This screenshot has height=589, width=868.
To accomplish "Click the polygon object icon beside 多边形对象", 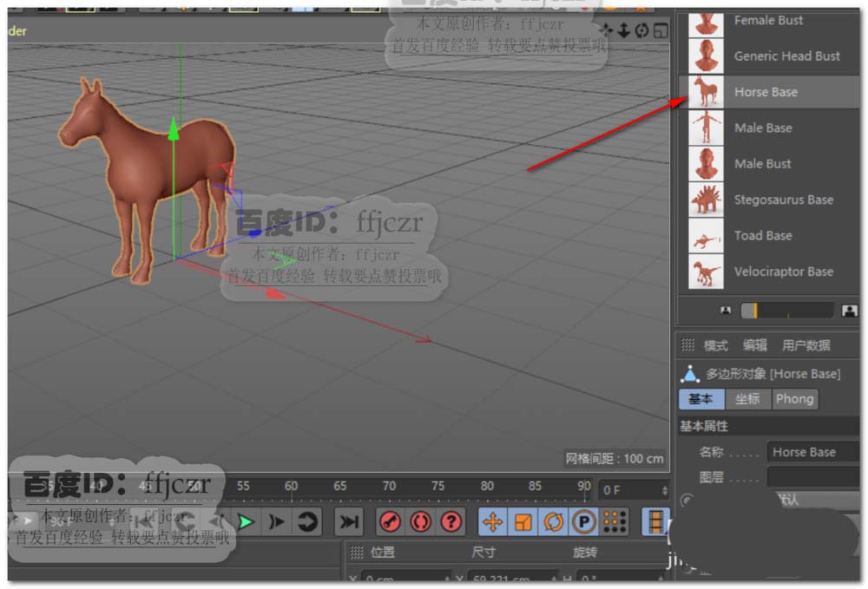I will coord(690,375).
